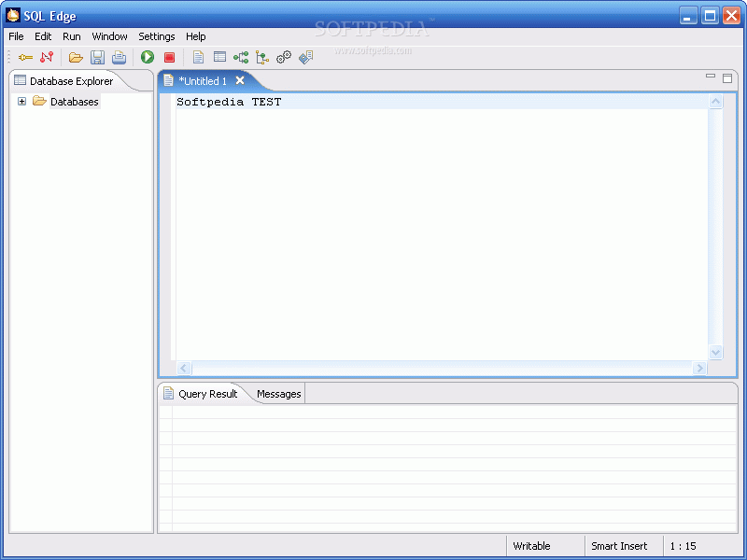Open the Window menu

click(x=109, y=36)
